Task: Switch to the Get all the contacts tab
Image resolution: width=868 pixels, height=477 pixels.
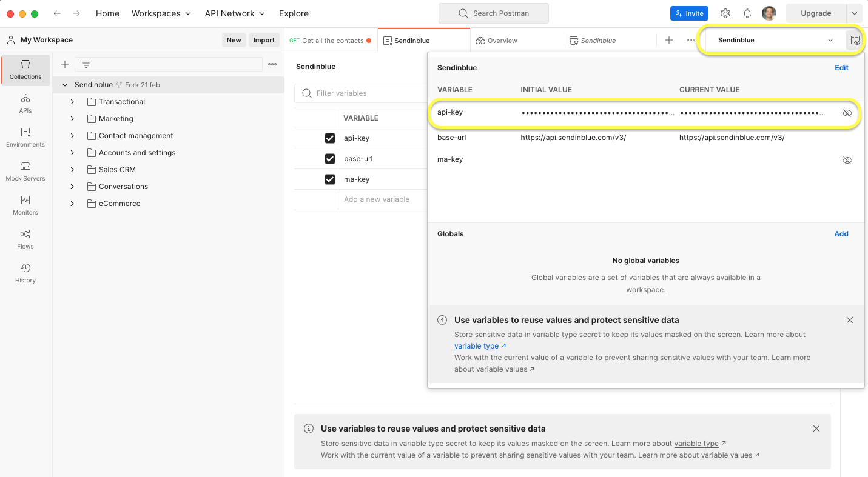Action: point(331,41)
